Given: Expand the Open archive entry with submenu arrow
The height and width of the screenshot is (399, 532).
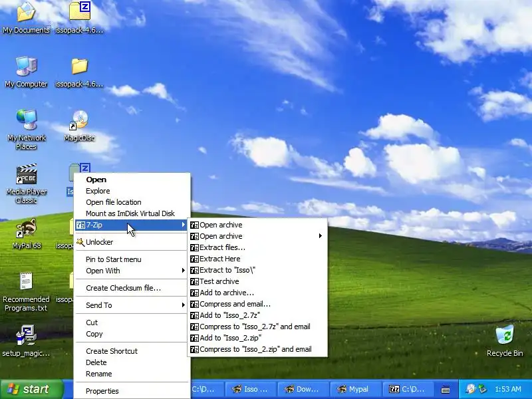Looking at the screenshot, I should 257,236.
